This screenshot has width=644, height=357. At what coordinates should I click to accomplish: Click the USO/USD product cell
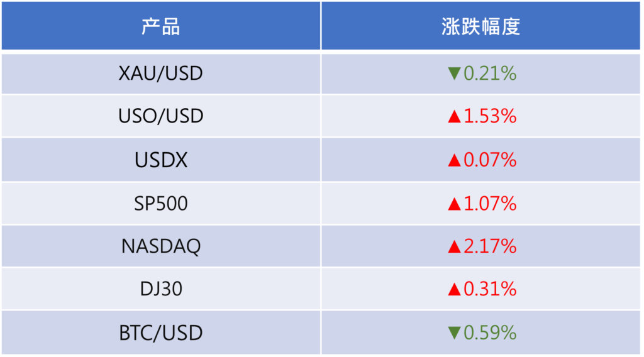click(x=161, y=116)
